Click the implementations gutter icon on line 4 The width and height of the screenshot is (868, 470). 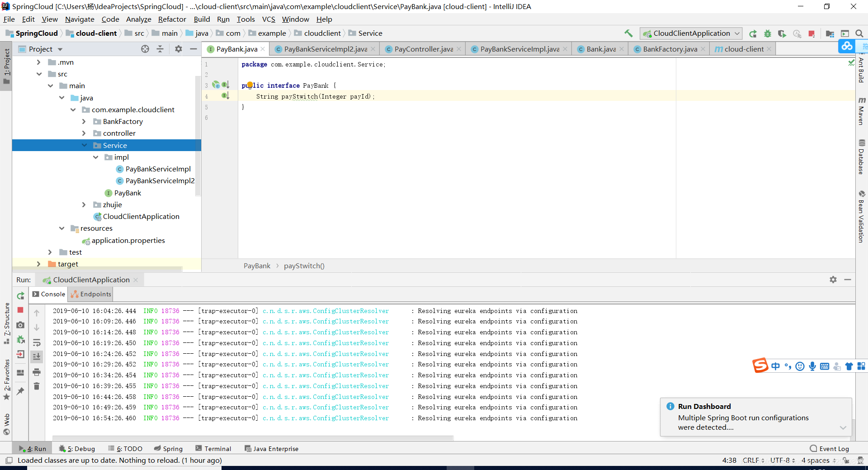pyautogui.click(x=226, y=95)
